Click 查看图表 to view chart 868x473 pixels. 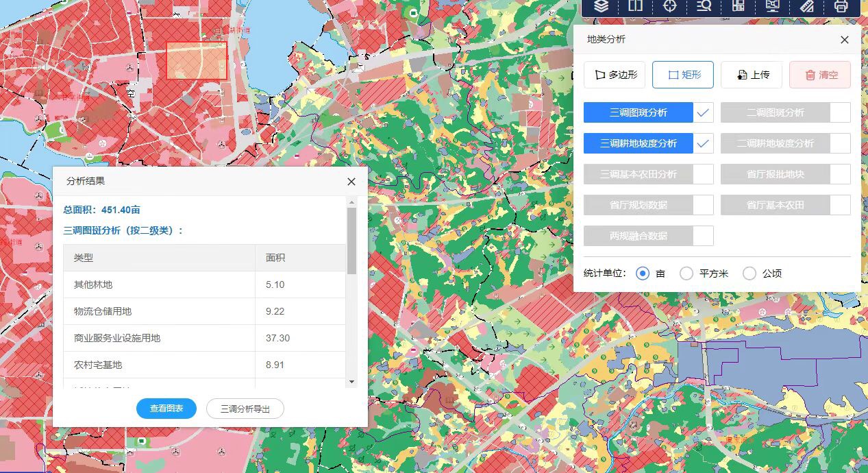pos(166,409)
